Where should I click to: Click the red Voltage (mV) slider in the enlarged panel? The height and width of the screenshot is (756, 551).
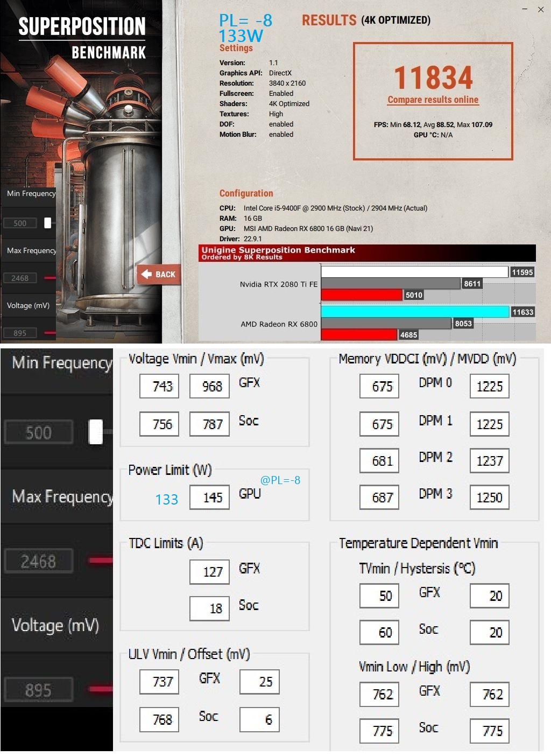(x=101, y=689)
